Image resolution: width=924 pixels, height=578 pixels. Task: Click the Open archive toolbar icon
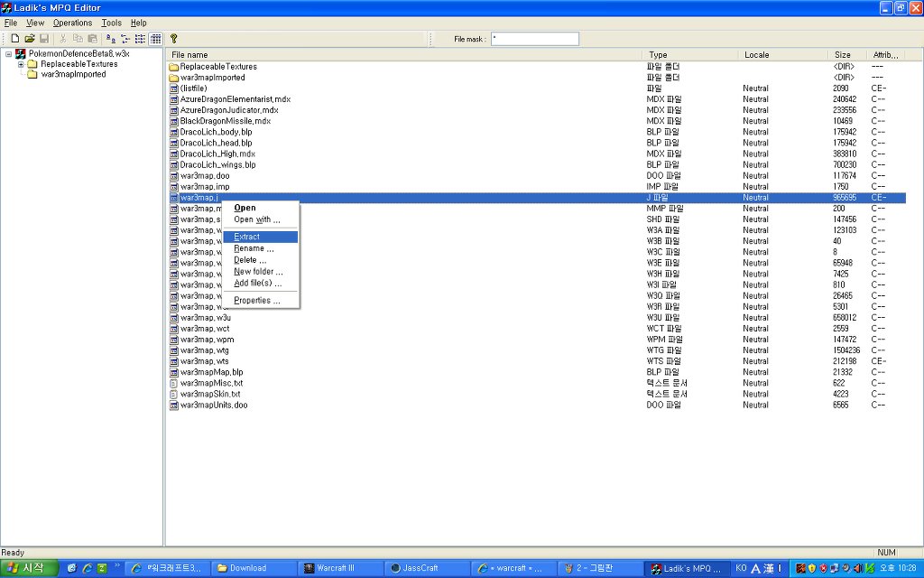point(30,39)
